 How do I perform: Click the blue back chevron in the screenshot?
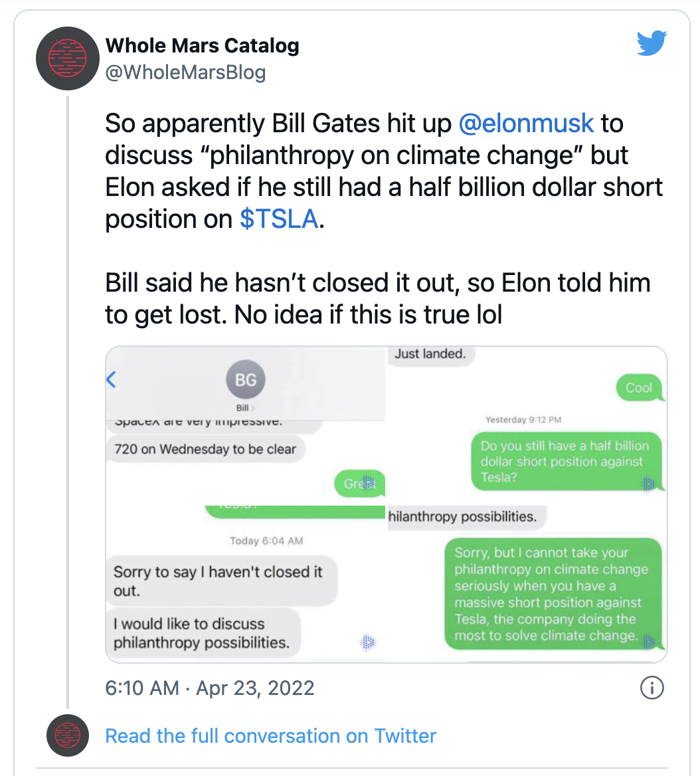tap(112, 380)
